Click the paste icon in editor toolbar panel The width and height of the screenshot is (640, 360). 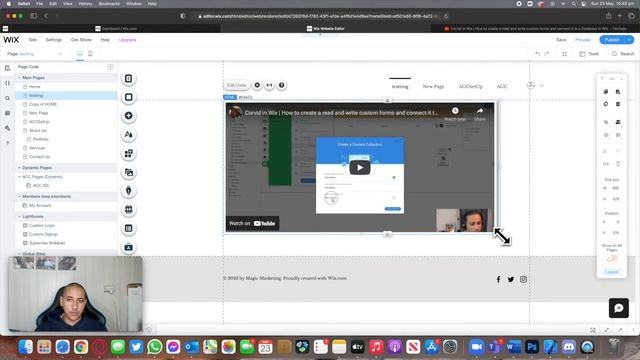pyautogui.click(x=618, y=92)
